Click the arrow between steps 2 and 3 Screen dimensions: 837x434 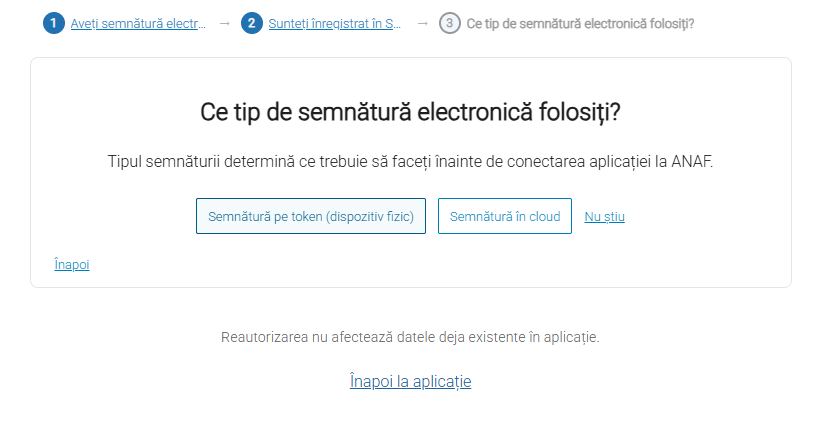pos(422,23)
